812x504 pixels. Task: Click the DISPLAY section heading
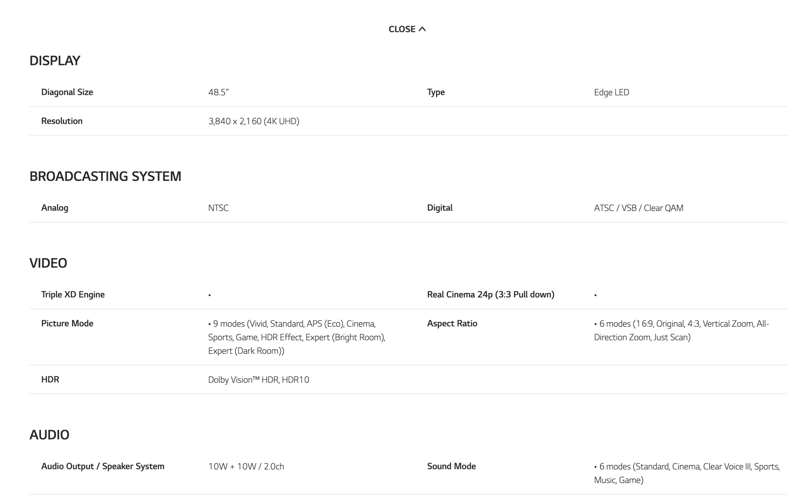pyautogui.click(x=55, y=61)
